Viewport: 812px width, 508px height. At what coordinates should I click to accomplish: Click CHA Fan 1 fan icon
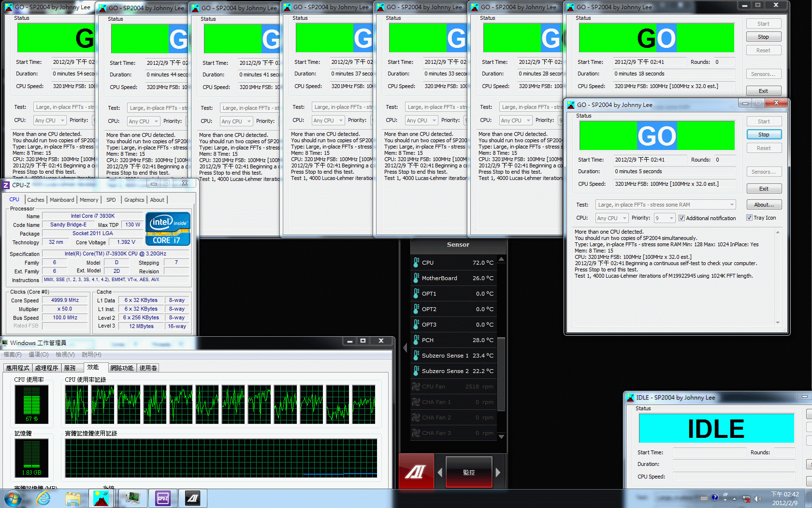[x=416, y=402]
